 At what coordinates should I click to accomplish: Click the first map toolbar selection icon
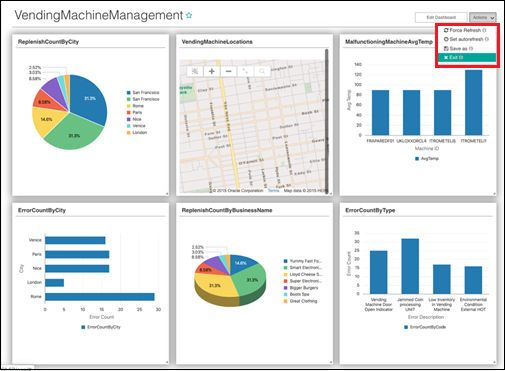(x=195, y=71)
